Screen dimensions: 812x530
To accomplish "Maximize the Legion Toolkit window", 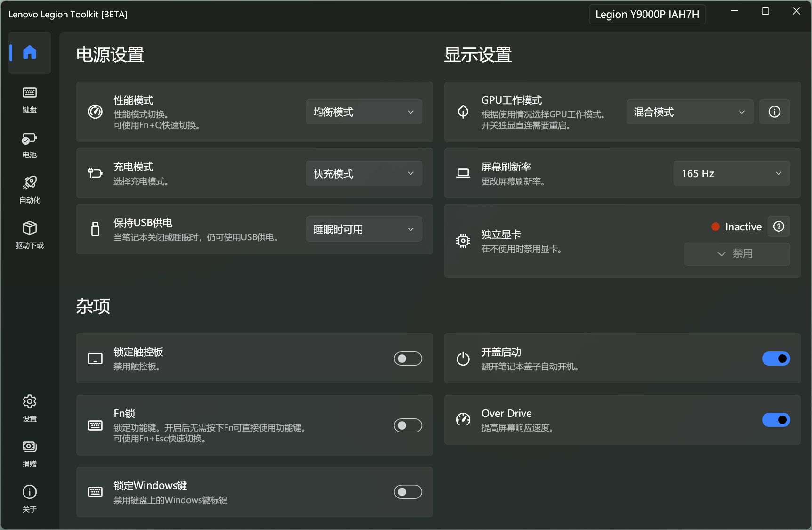I will (765, 11).
